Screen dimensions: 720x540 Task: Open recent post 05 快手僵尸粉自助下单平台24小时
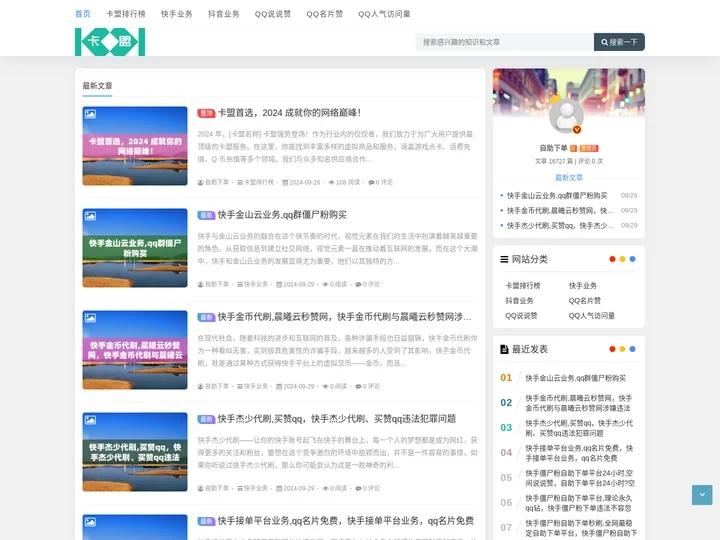coord(580,478)
